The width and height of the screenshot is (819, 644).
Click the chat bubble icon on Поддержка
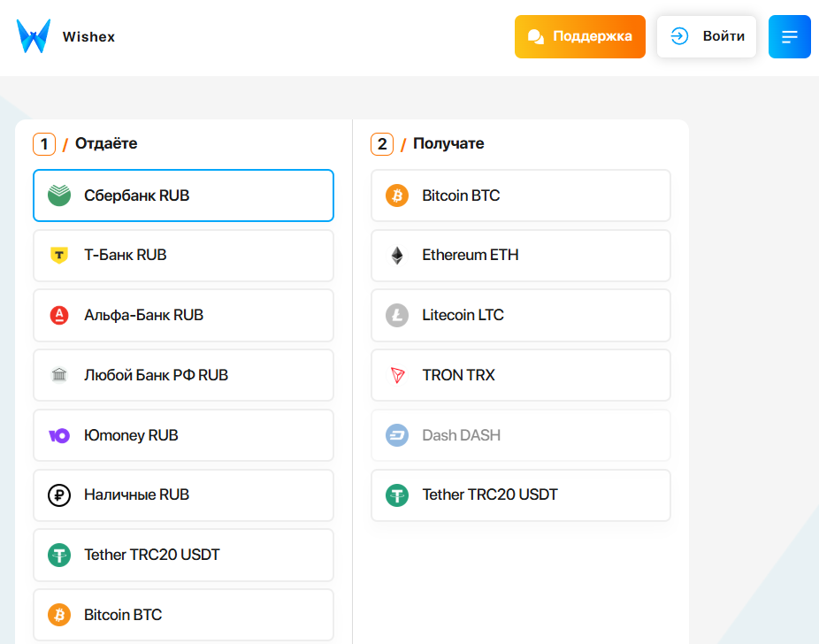(535, 36)
